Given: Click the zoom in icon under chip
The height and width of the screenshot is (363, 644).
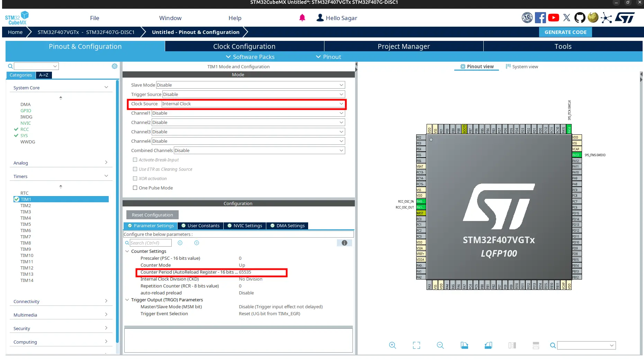Looking at the screenshot, I should point(392,345).
